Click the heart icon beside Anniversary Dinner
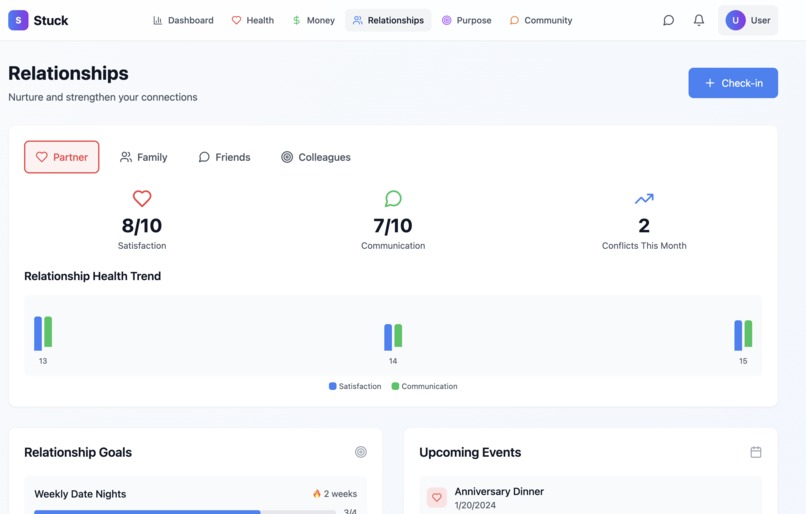 pyautogui.click(x=436, y=497)
